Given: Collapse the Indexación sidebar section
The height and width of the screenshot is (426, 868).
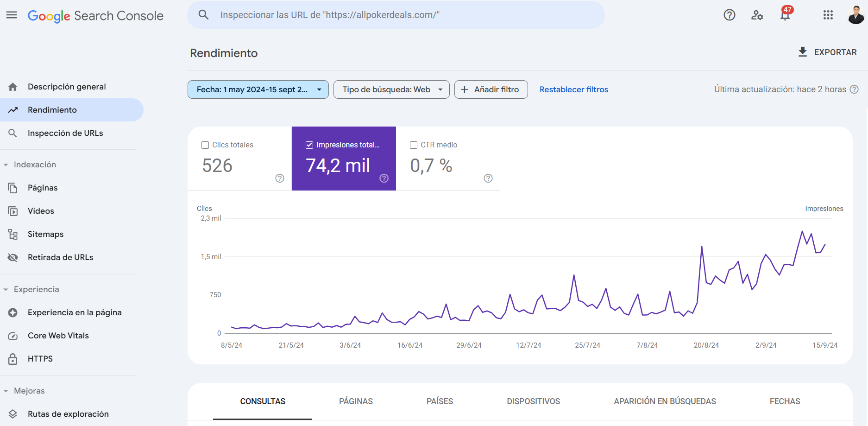Looking at the screenshot, I should click(x=6, y=164).
